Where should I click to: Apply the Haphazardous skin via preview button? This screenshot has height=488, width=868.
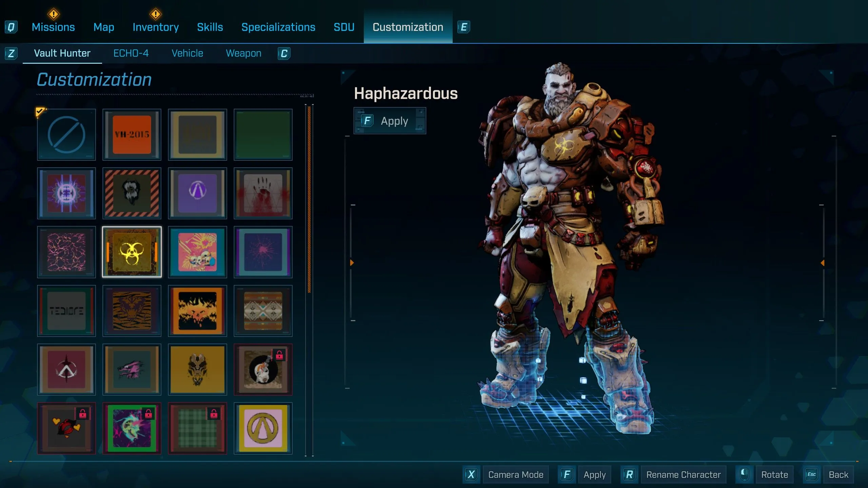[390, 121]
